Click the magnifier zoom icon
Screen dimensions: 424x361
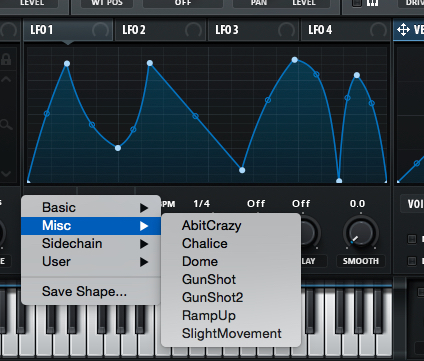[x=6, y=125]
